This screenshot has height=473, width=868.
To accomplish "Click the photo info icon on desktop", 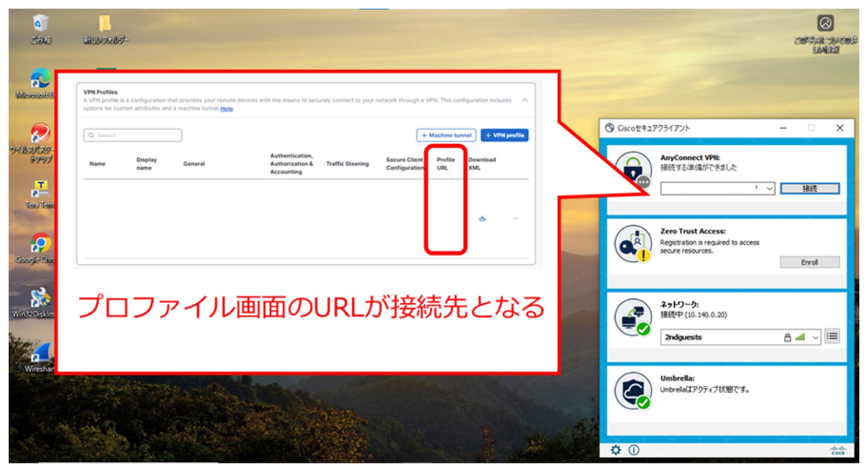I will (825, 23).
